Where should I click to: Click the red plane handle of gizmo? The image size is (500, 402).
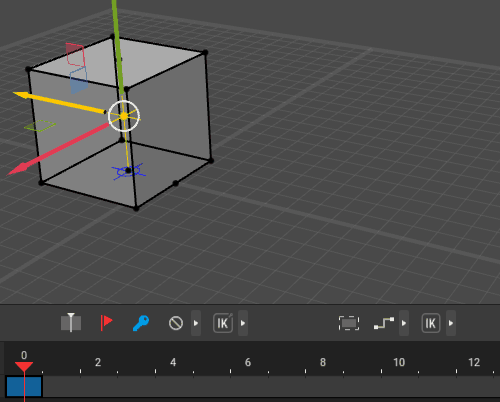click(75, 55)
